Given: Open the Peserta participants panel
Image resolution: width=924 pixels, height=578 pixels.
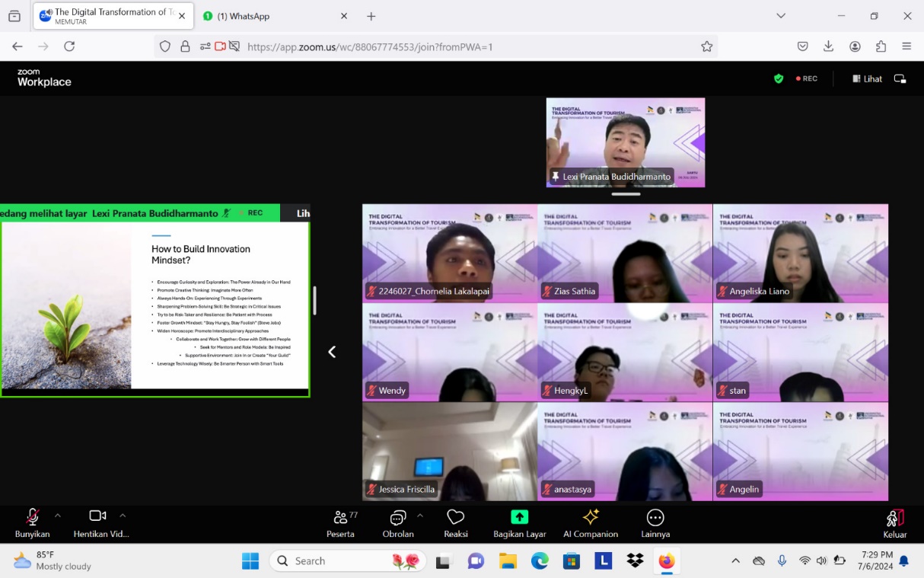Looking at the screenshot, I should (x=340, y=523).
